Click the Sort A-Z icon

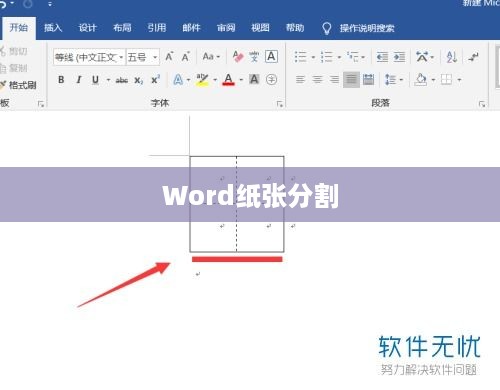click(452, 57)
